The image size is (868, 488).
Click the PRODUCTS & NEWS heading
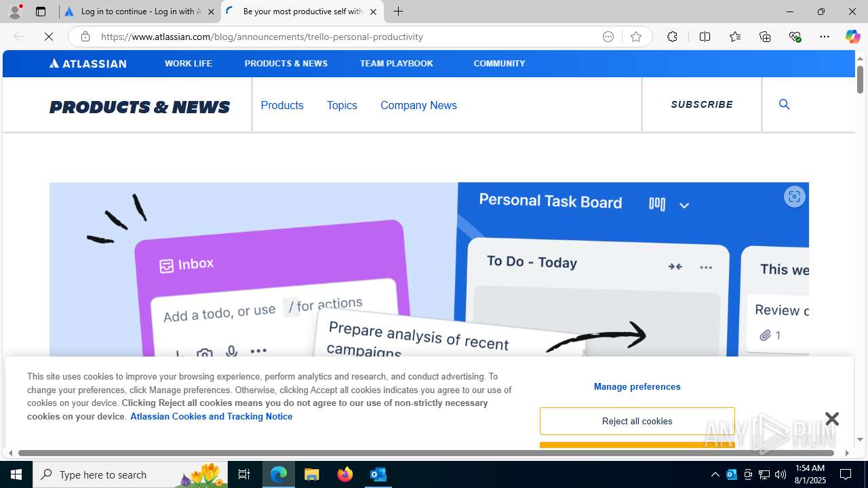pos(140,107)
